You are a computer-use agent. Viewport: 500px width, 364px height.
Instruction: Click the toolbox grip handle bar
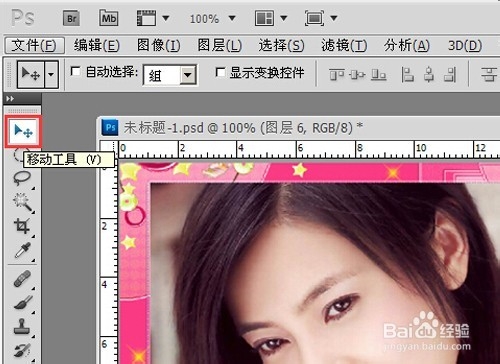click(23, 110)
